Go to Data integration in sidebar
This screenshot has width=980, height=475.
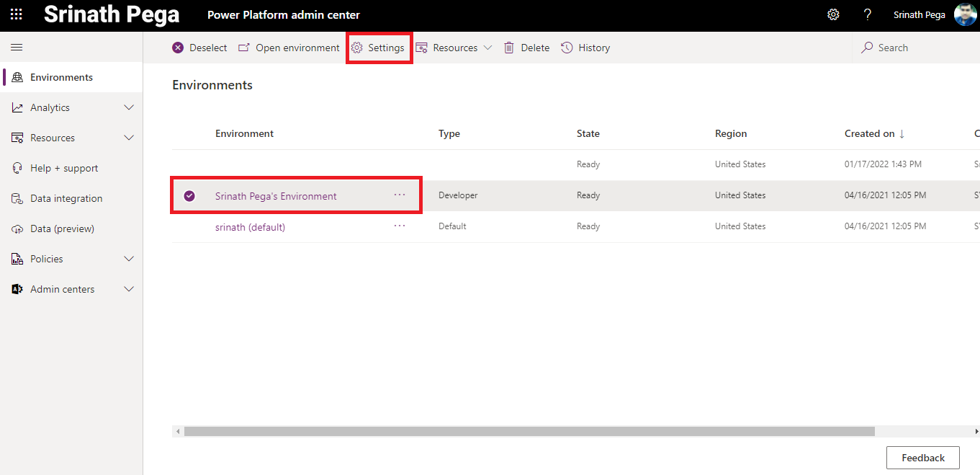(x=66, y=198)
